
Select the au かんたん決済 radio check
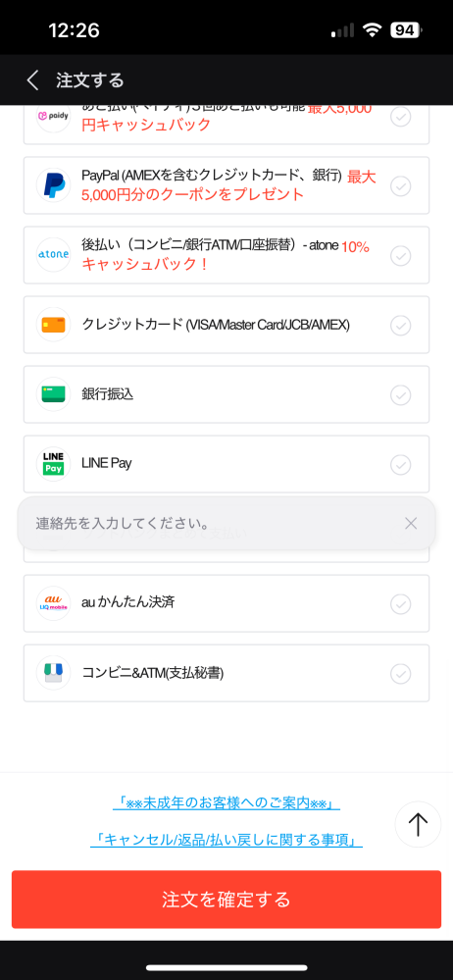[400, 603]
